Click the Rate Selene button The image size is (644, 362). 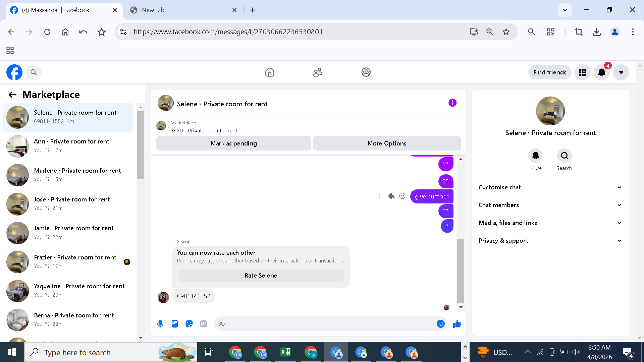coord(261,276)
